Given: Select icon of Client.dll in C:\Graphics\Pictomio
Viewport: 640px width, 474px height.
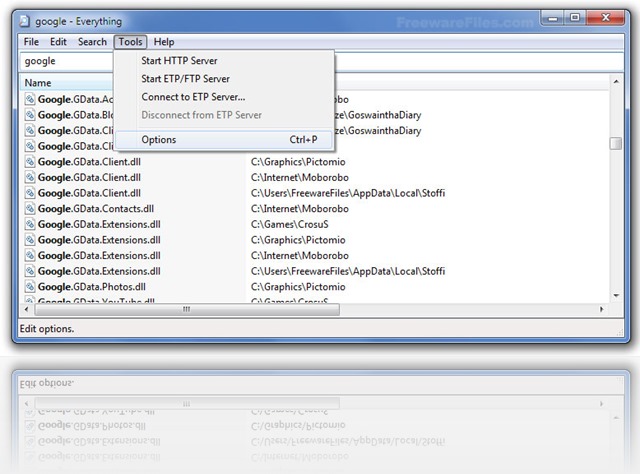Looking at the screenshot, I should (x=30, y=162).
